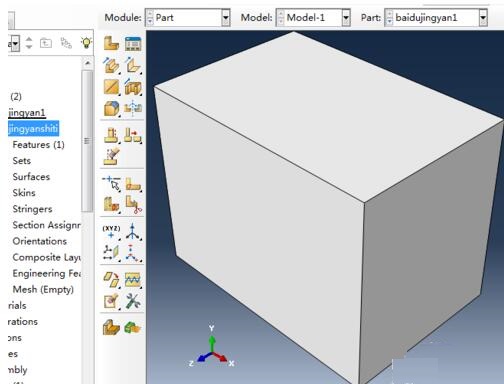Open the Module dropdown showing Part
The height and width of the screenshot is (384, 504).
(x=187, y=18)
